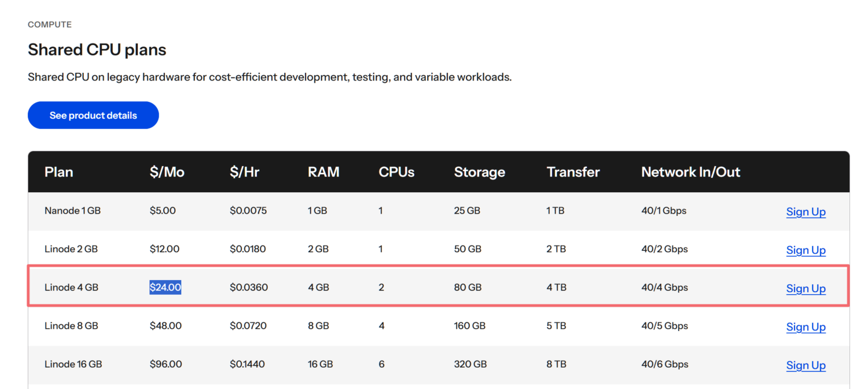Select the Linode 4 GB plan name cell

coord(71,287)
